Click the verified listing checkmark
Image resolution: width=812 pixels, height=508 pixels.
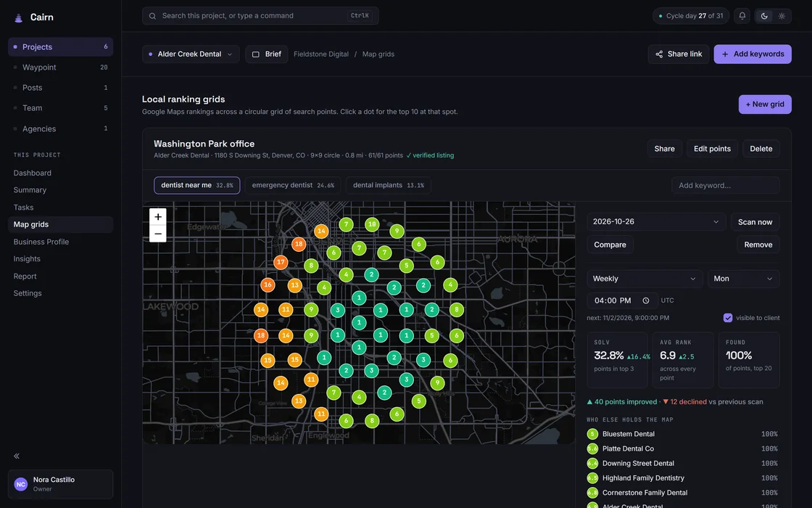(x=409, y=155)
